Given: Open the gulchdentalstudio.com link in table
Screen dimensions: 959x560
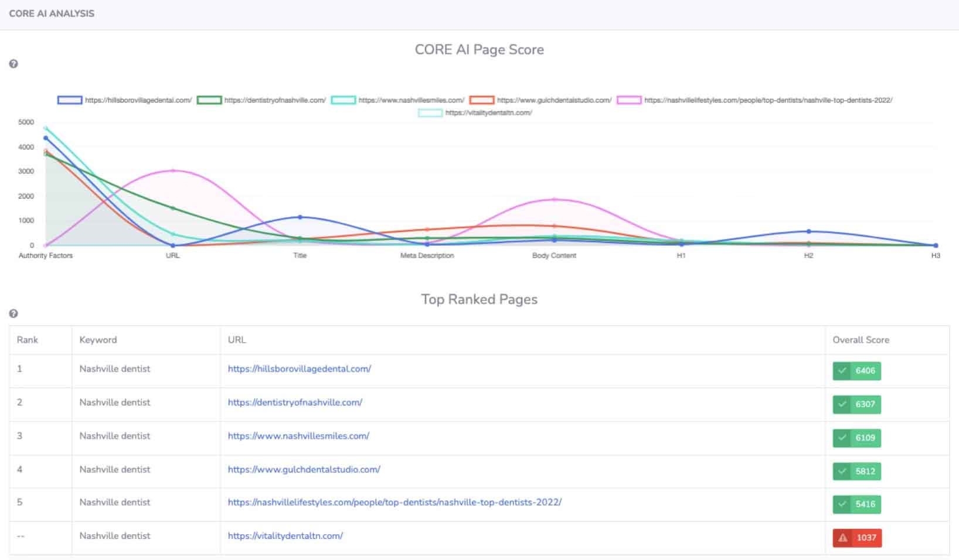Looking at the screenshot, I should [x=304, y=469].
